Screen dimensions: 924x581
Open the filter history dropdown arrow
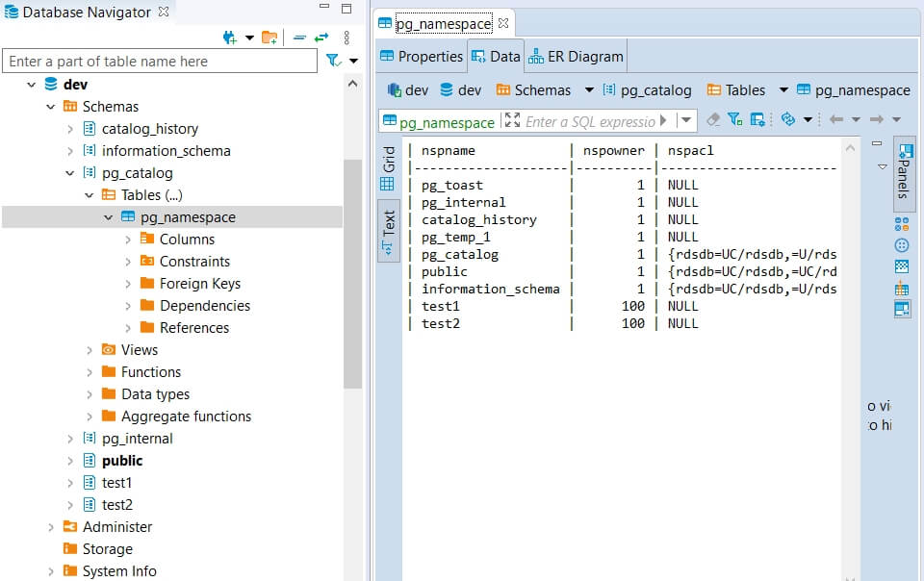[x=686, y=120]
